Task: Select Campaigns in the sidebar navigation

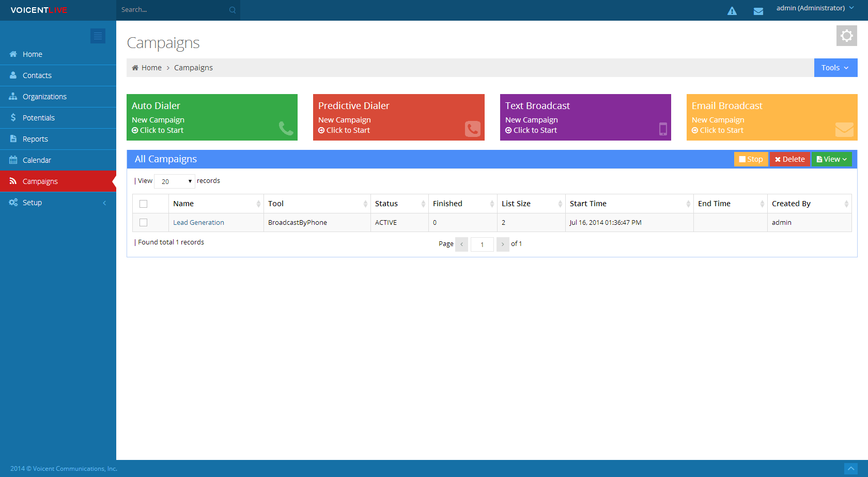Action: (40, 181)
